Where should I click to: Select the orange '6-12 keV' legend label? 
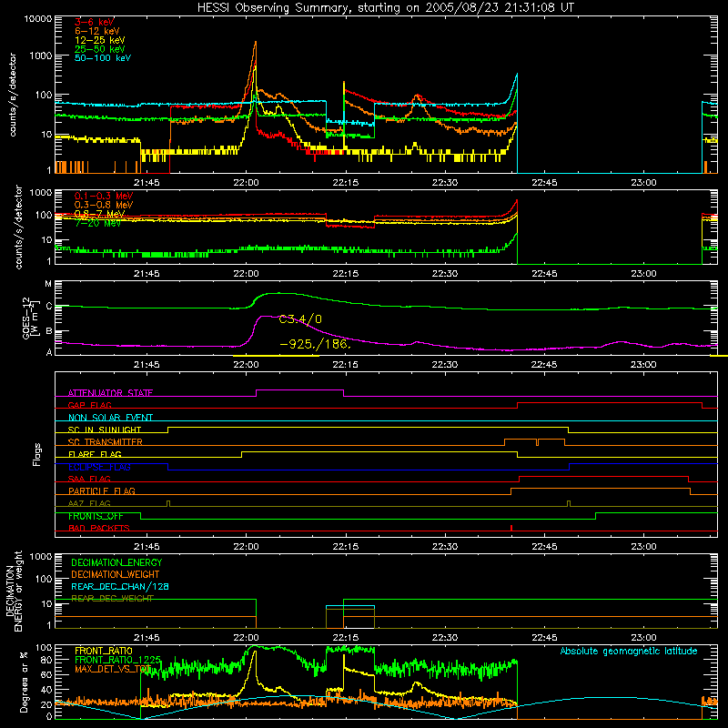tap(97, 31)
